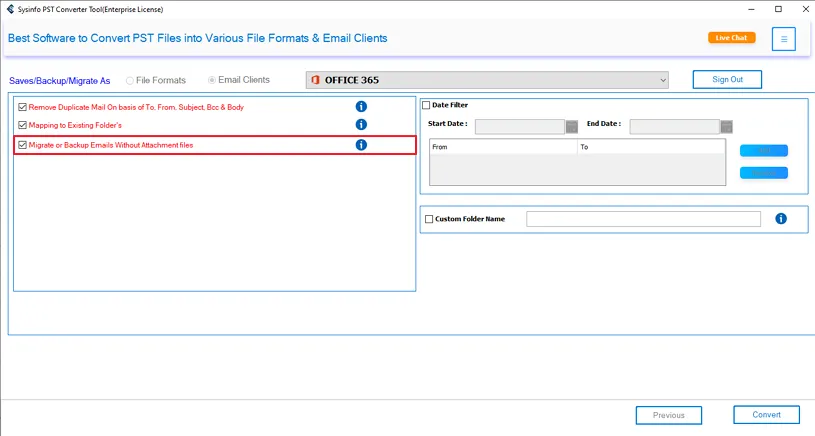Click info icon for Migrate Without Attachment
The width and height of the screenshot is (815, 436).
point(361,145)
